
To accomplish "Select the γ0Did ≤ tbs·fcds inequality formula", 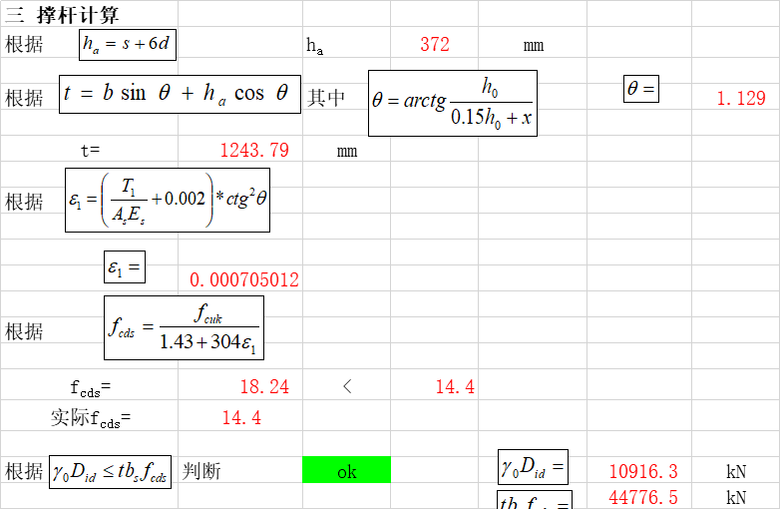I will [110, 471].
